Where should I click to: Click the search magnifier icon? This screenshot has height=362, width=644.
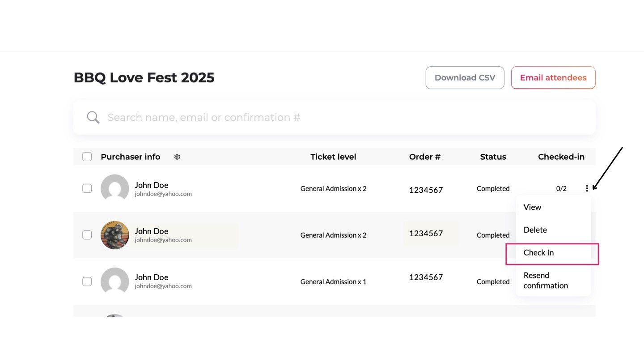(93, 117)
